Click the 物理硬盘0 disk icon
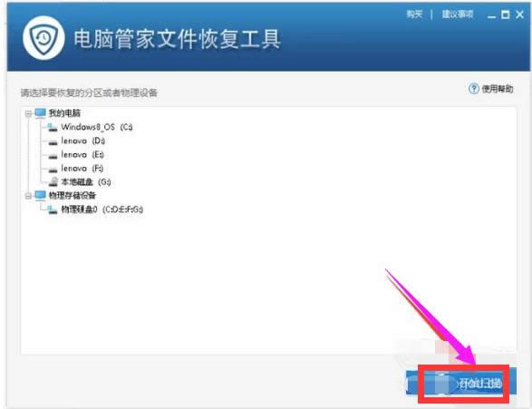This screenshot has width=532, height=409. click(52, 209)
